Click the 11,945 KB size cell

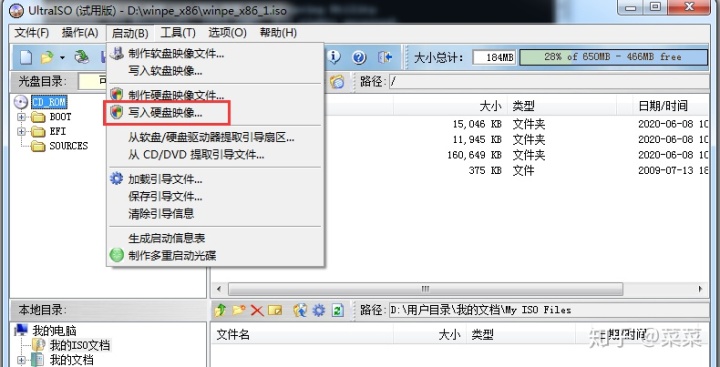pyautogui.click(x=477, y=139)
